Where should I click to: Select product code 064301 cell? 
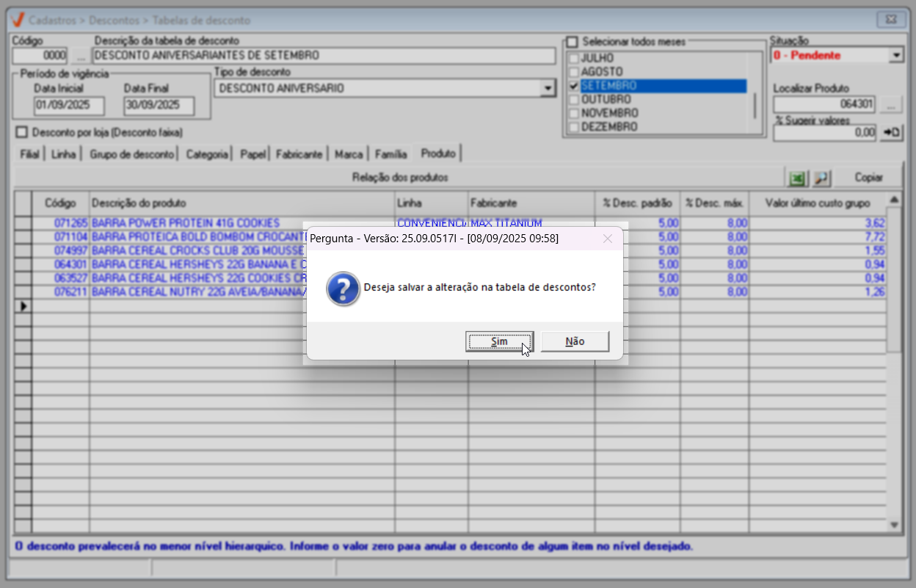click(61, 264)
